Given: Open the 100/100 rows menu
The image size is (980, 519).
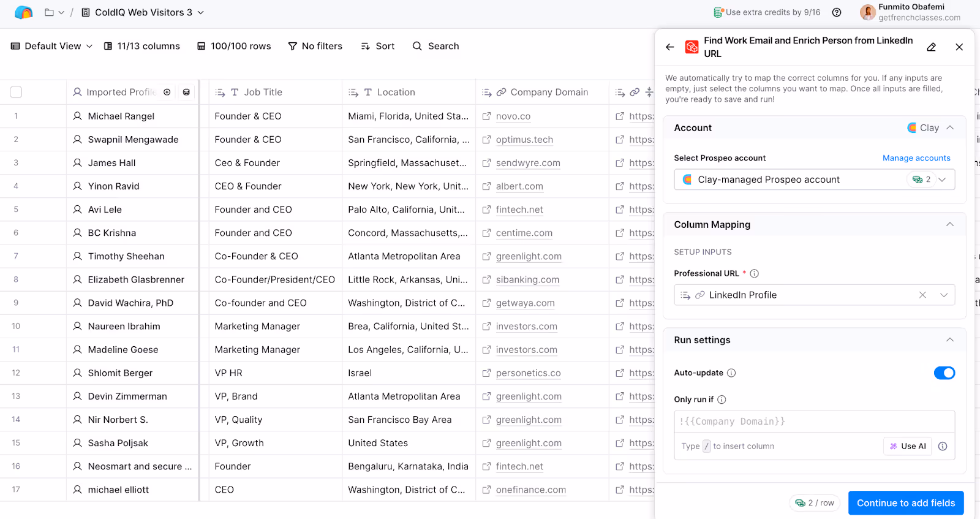Looking at the screenshot, I should (234, 46).
